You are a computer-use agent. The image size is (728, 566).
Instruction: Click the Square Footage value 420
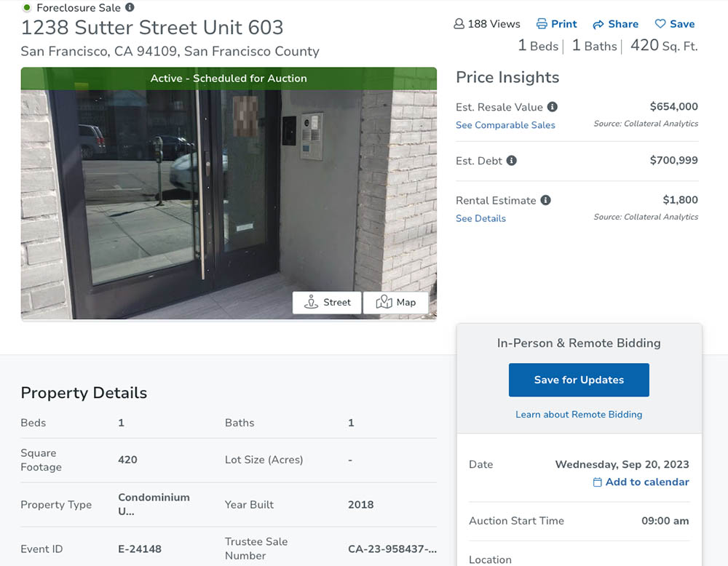(127, 460)
